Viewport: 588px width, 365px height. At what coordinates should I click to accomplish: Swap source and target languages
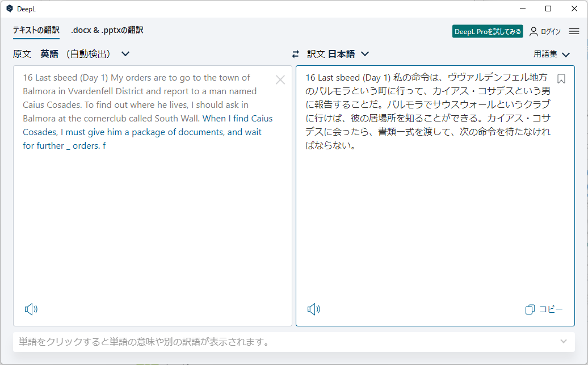coord(295,53)
